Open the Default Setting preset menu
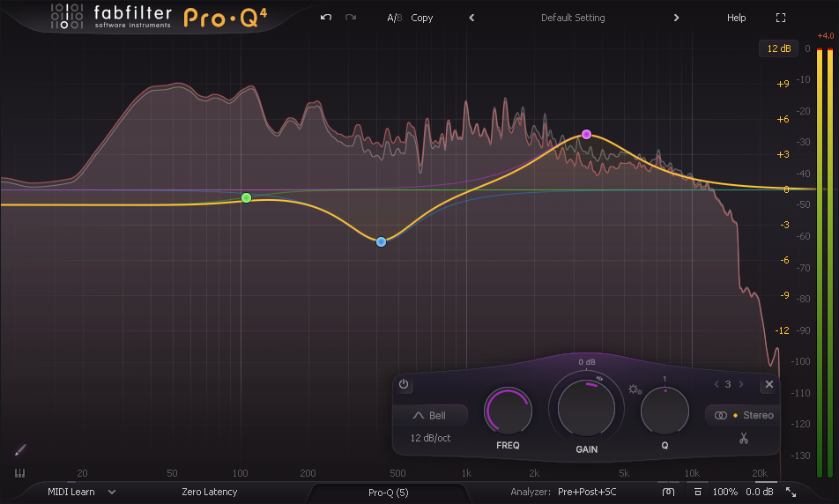 (573, 18)
